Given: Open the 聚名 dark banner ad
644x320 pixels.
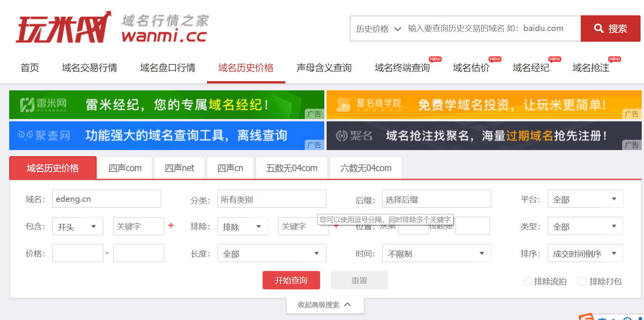Looking at the screenshot, I should (x=484, y=136).
